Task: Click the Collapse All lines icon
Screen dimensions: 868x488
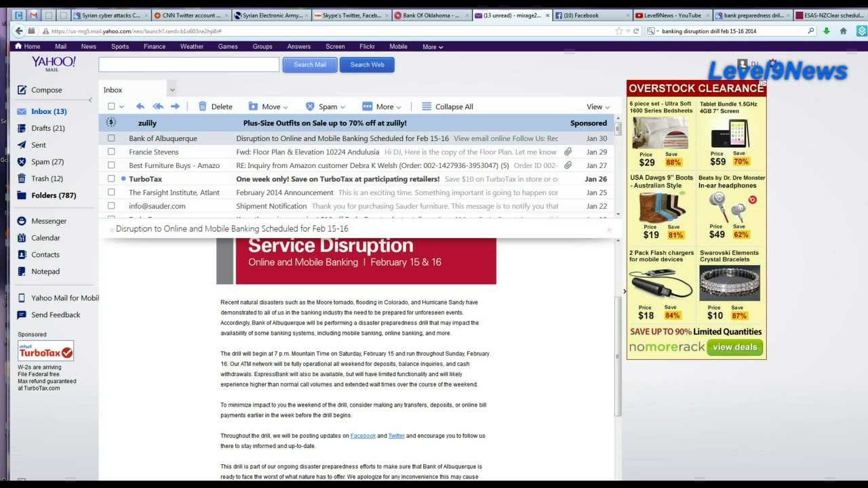Action: coord(427,106)
